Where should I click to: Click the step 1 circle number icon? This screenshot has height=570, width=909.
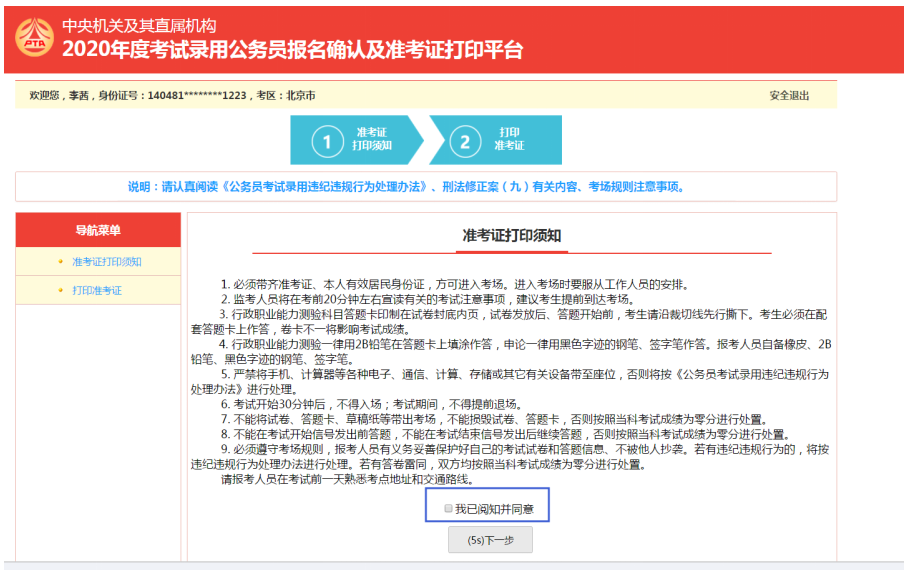point(326,141)
